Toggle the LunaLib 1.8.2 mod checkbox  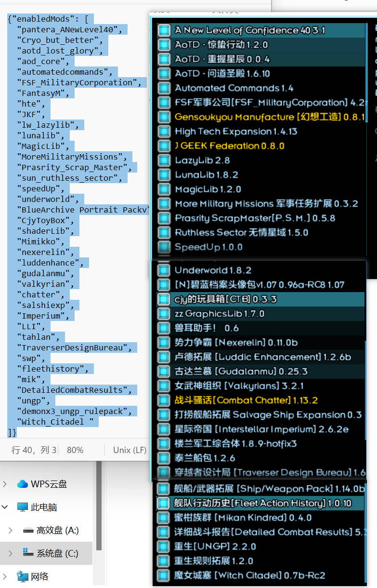pos(164,175)
